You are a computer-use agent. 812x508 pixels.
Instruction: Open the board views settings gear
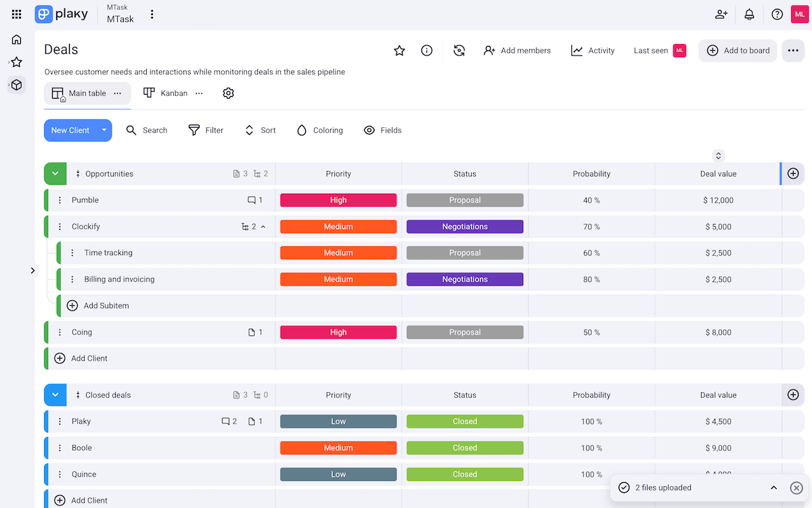pos(228,93)
